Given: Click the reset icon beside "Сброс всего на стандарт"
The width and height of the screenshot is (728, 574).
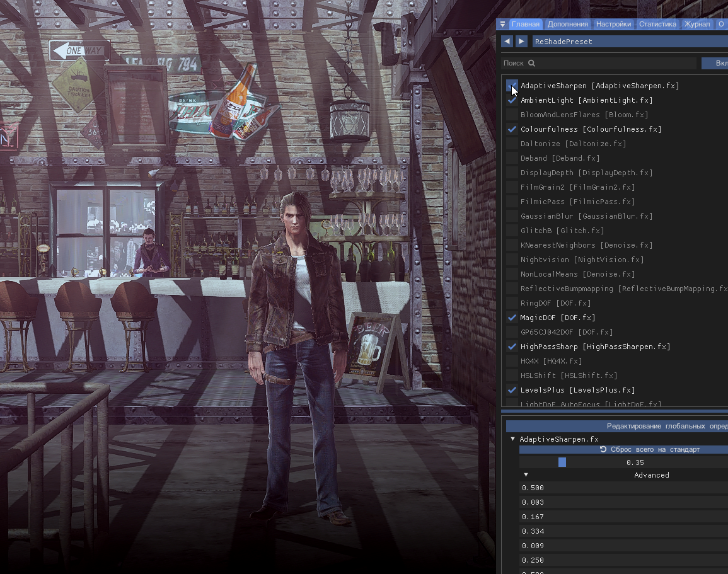Looking at the screenshot, I should 603,450.
